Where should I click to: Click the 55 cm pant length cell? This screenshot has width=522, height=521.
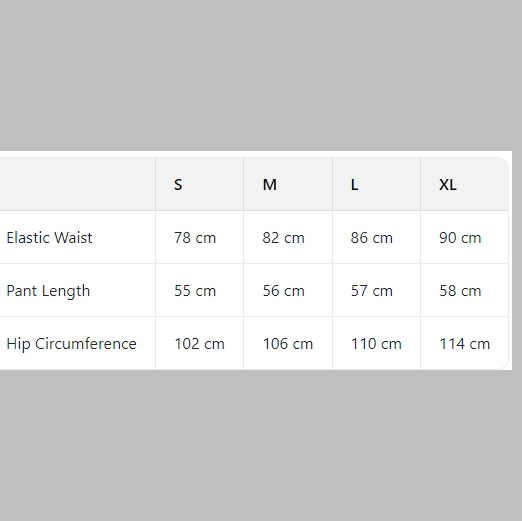(x=199, y=290)
